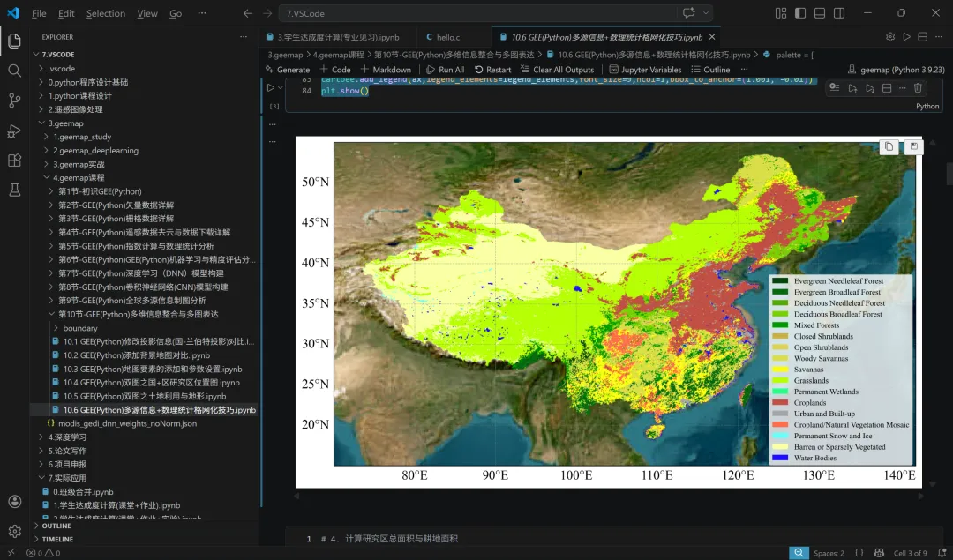The image size is (953, 560).
Task: Click Run notebook play icon in editor toolbar
Action: pos(906,36)
